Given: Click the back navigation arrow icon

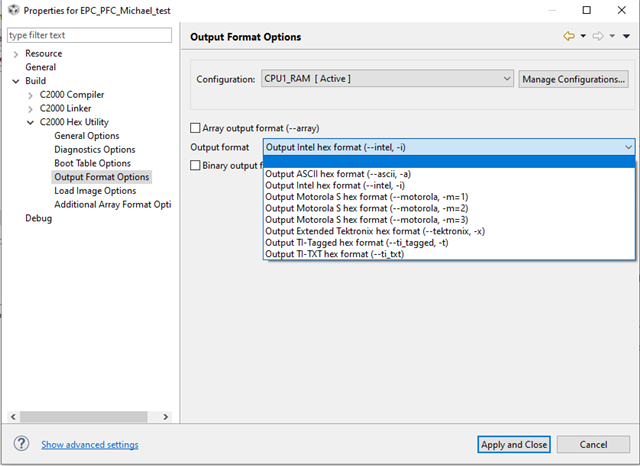Looking at the screenshot, I should [x=569, y=37].
